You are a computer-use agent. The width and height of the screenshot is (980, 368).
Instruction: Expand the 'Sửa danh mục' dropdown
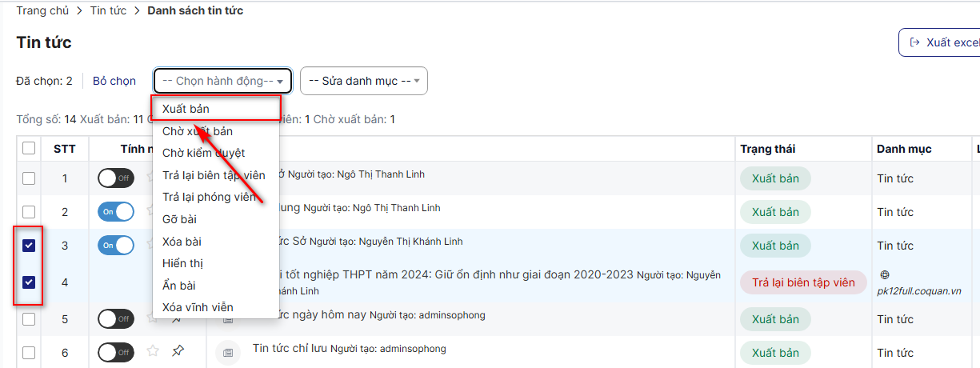point(363,81)
